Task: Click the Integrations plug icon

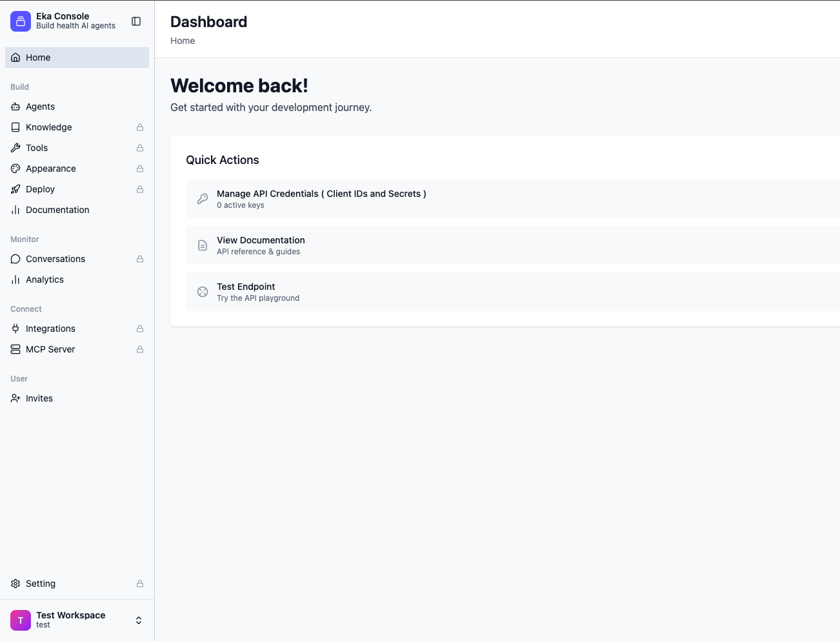Action: pos(15,329)
